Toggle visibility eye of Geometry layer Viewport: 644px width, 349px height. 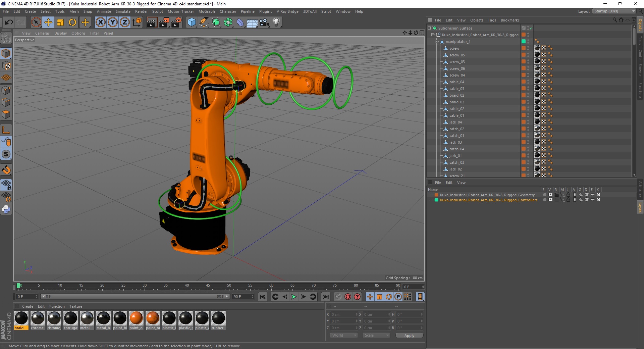point(550,195)
